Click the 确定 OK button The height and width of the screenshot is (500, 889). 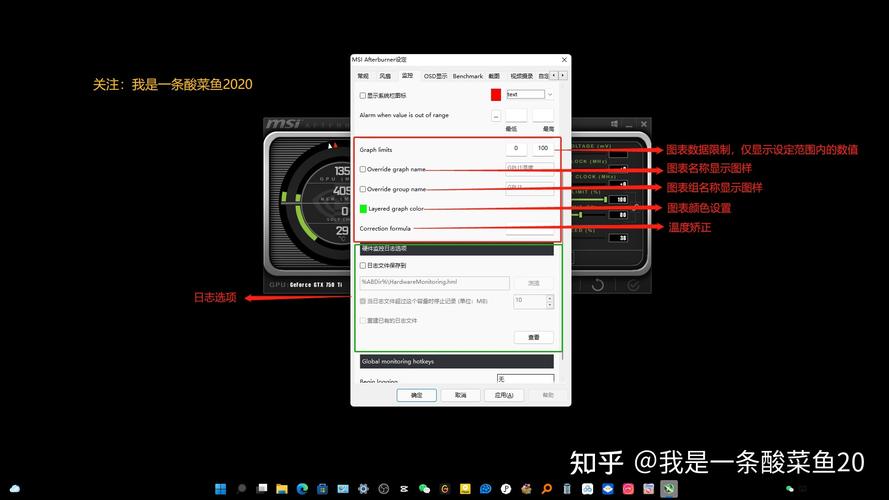point(417,395)
